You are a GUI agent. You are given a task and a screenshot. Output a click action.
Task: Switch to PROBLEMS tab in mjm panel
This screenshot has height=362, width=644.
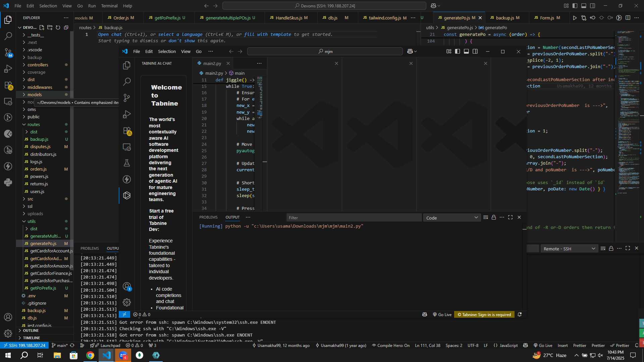pos(208,217)
